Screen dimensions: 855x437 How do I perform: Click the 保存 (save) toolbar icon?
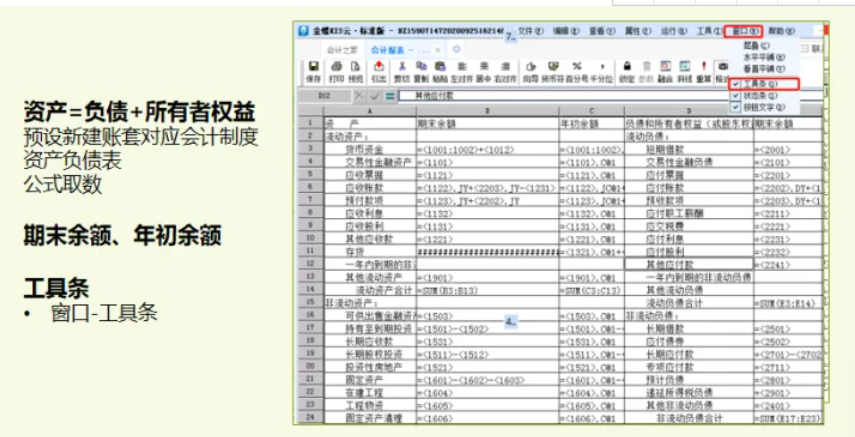point(314,67)
